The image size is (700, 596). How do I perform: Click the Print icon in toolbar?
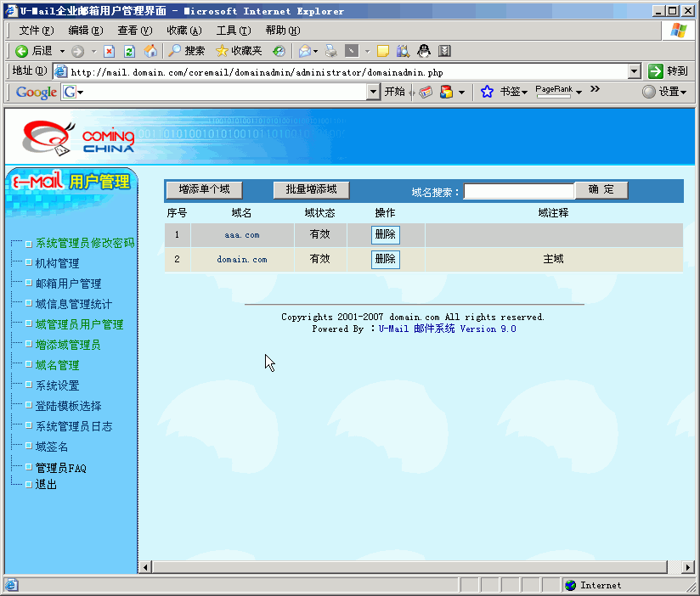point(331,51)
